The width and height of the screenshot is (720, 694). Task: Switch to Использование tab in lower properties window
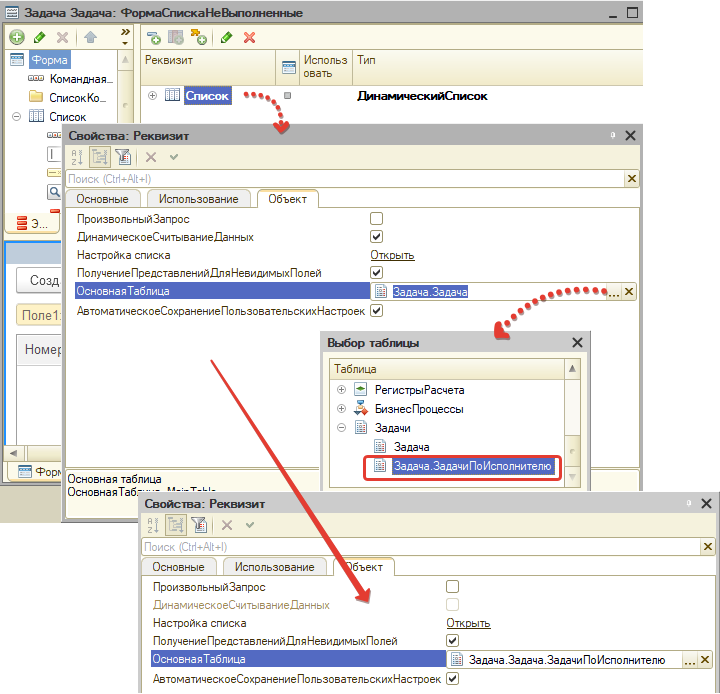click(274, 567)
